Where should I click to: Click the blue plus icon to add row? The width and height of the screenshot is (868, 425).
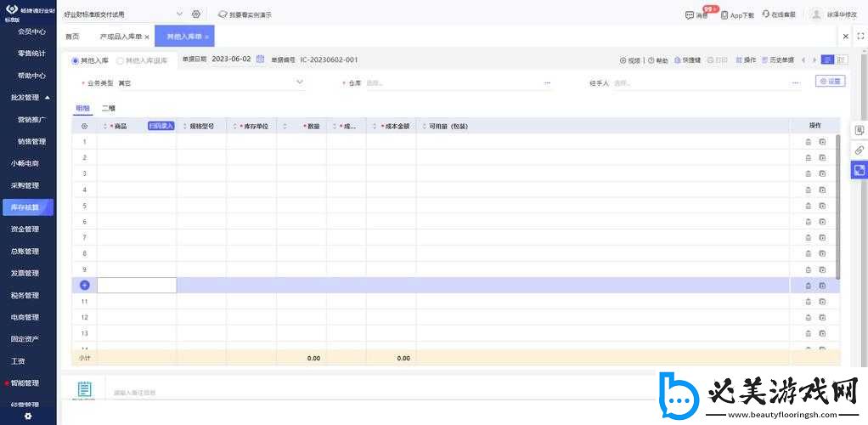(84, 286)
